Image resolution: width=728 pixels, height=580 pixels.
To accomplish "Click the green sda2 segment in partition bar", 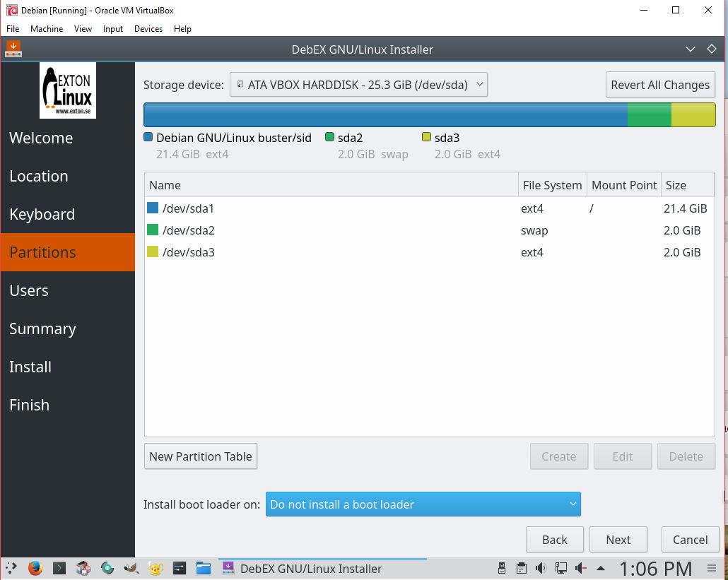I will point(649,114).
